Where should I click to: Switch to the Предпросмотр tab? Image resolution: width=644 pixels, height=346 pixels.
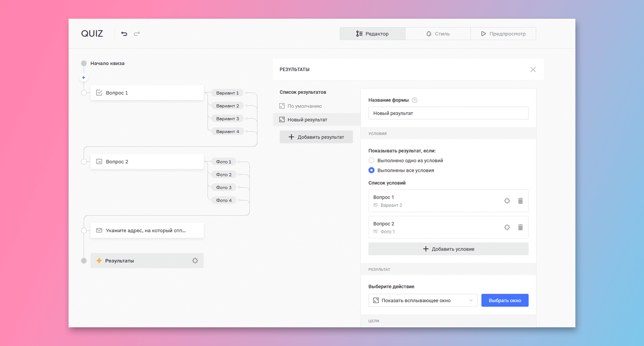pos(503,34)
